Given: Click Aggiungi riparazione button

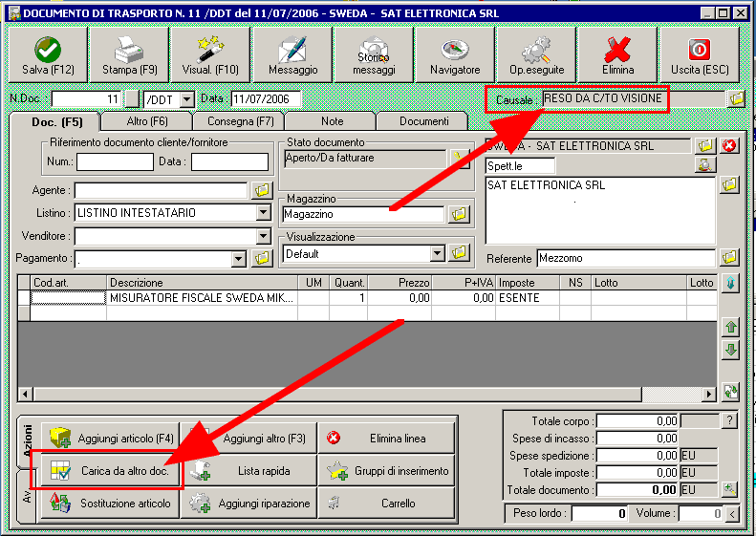Looking at the screenshot, I should pyautogui.click(x=248, y=504).
